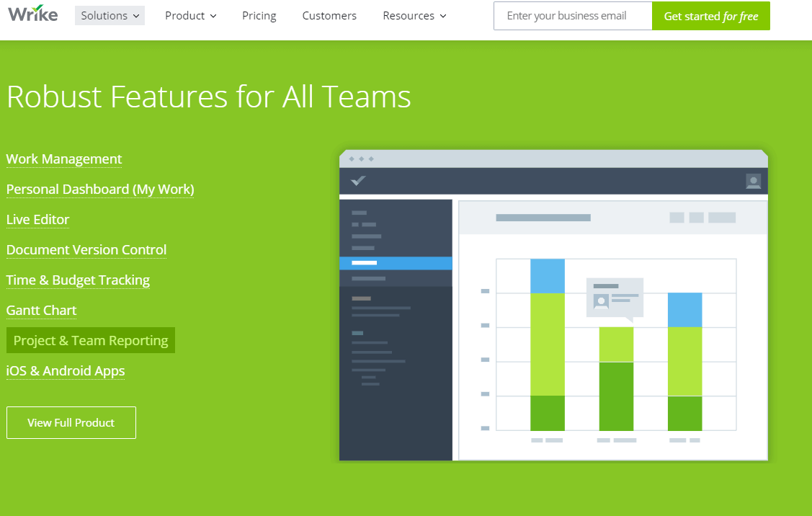Open the Work Management feature link
This screenshot has height=516, width=812.
(x=63, y=159)
